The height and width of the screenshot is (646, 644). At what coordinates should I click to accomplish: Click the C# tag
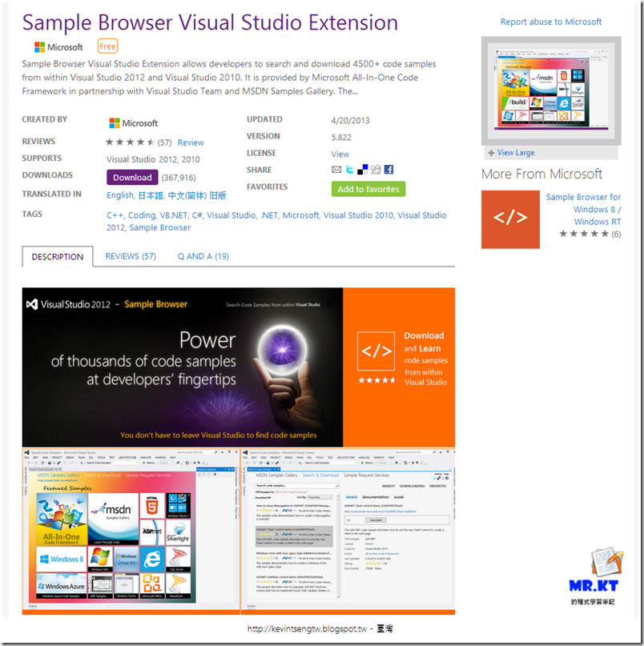[197, 215]
